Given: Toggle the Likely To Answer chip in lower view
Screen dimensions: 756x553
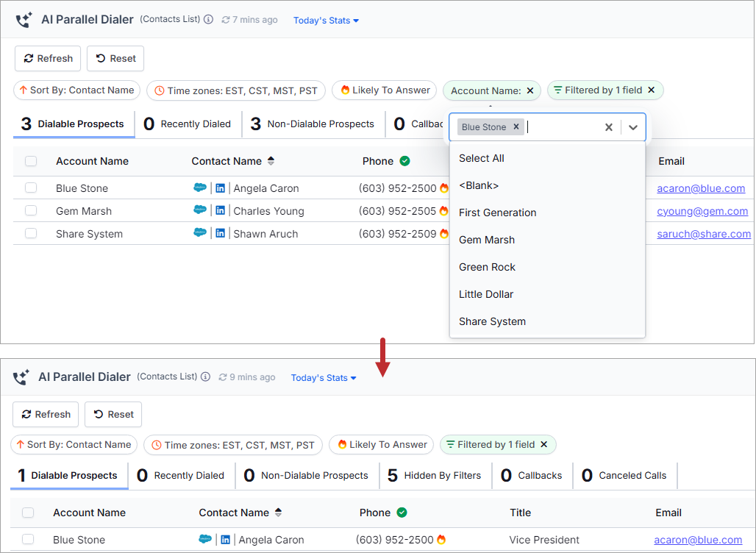Looking at the screenshot, I should tap(382, 444).
